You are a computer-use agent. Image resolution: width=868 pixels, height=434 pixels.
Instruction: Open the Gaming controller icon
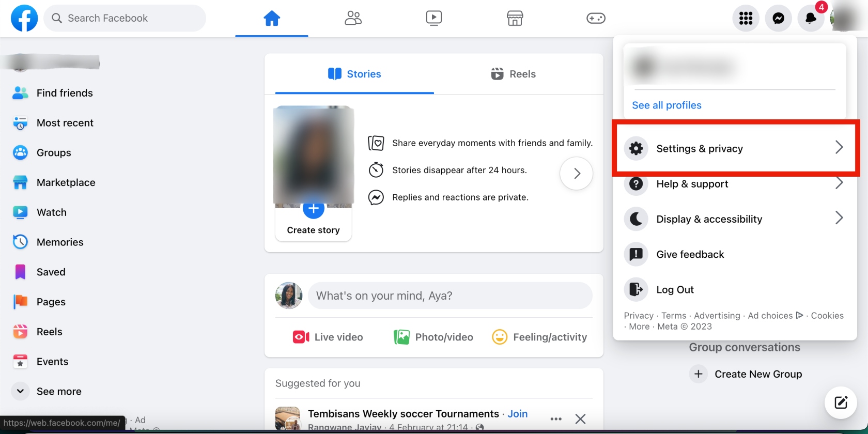pyautogui.click(x=596, y=19)
